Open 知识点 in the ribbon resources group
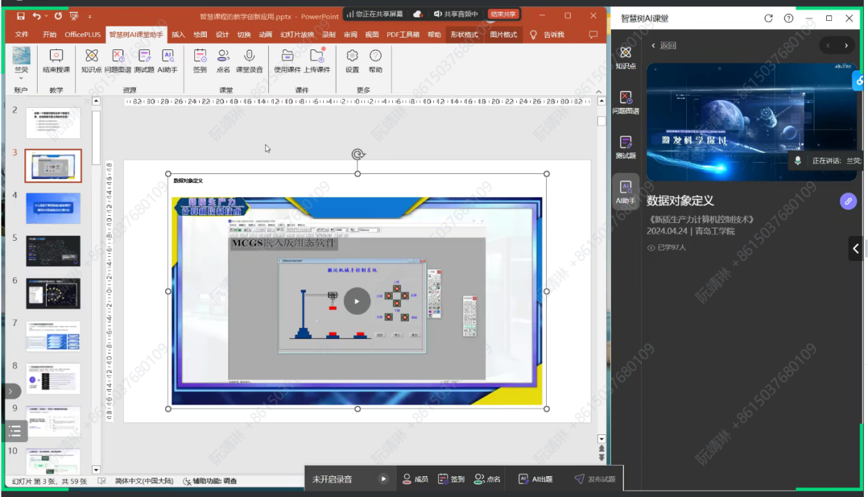 [91, 56]
